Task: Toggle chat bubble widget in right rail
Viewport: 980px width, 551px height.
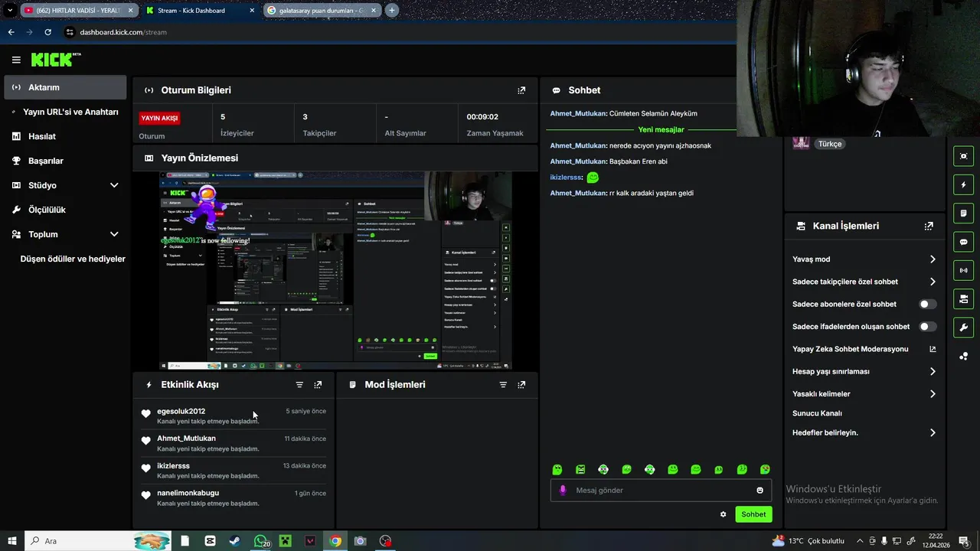Action: coord(963,242)
